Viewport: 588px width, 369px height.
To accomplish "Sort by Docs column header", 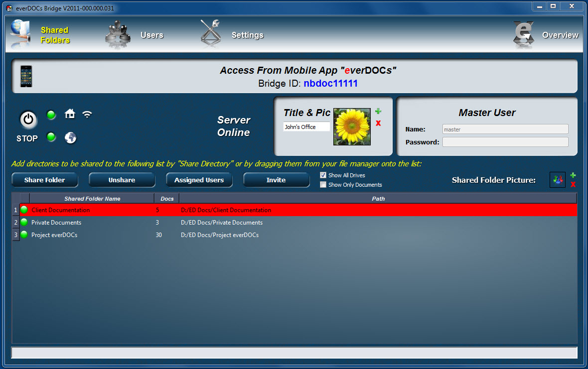I will point(167,199).
